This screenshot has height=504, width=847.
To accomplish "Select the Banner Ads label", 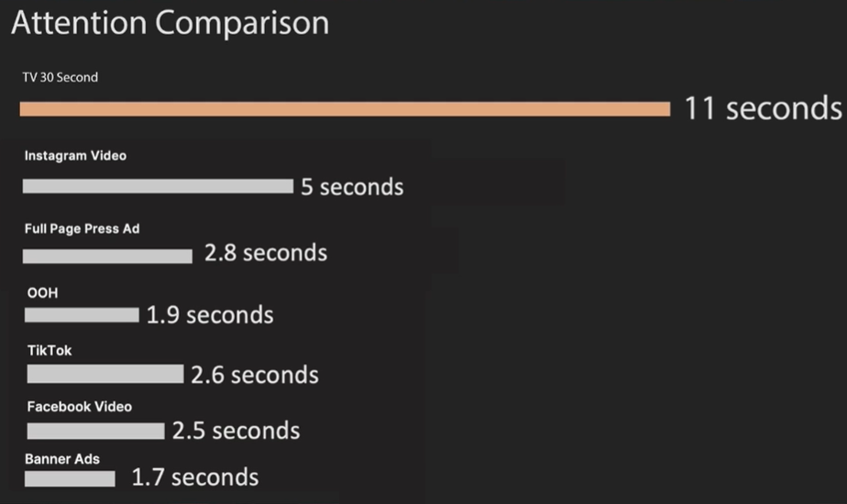I will click(62, 458).
